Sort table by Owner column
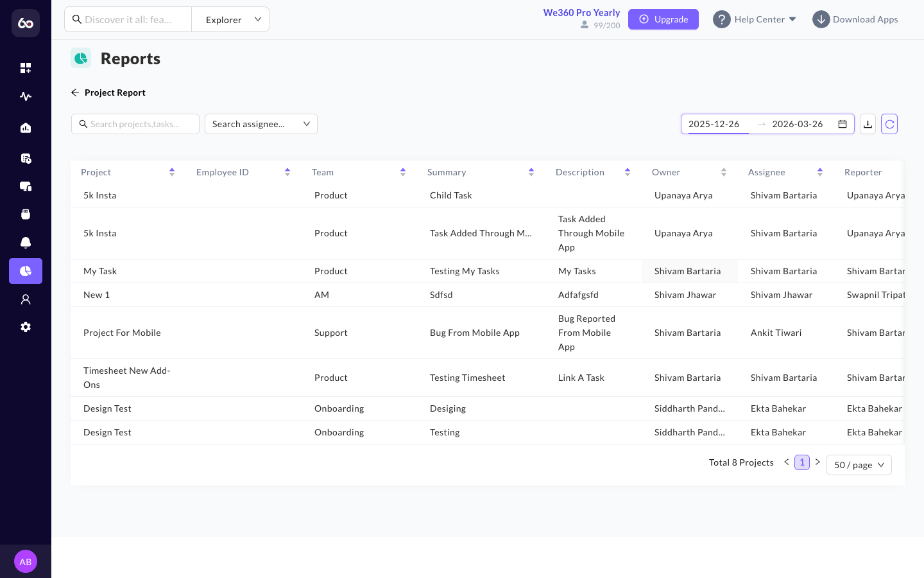The height and width of the screenshot is (578, 924). point(724,172)
